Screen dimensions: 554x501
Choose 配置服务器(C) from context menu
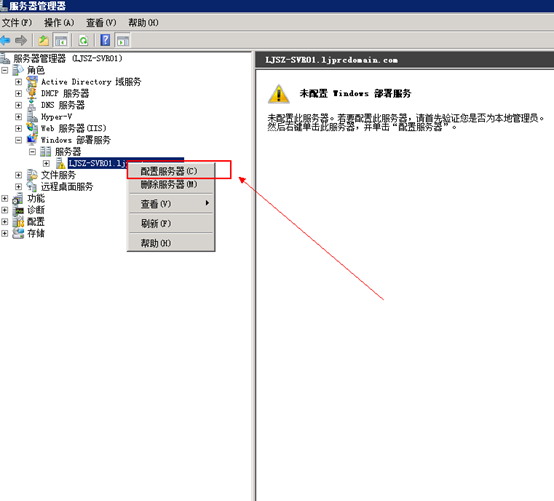click(x=171, y=171)
